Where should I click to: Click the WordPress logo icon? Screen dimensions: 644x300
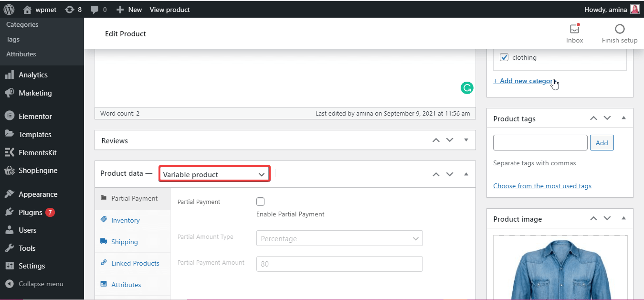tap(9, 9)
